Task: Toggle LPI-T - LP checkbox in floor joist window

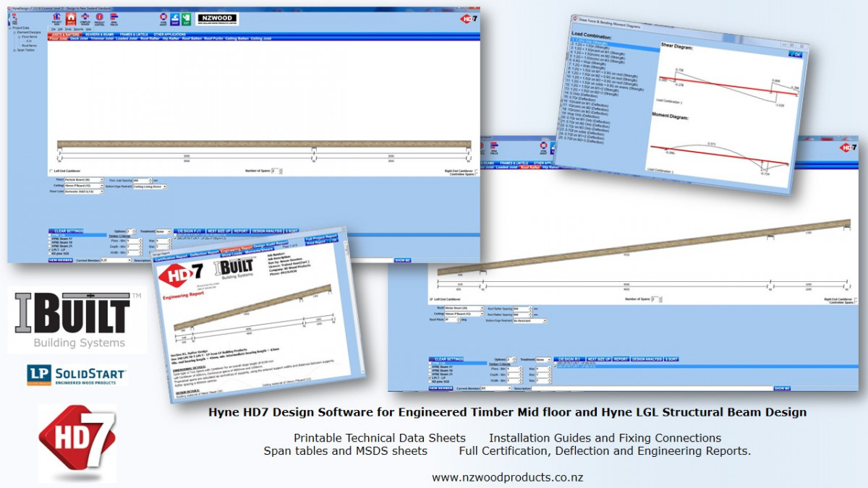Action: coord(50,250)
